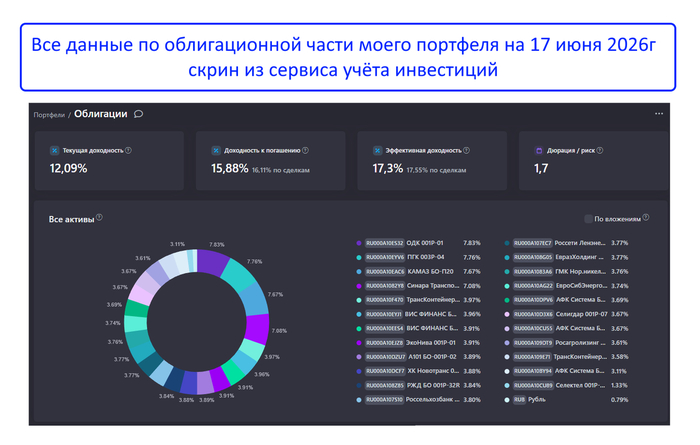
Task: Go to Портфели breadcrumb link
Action: pyautogui.click(x=49, y=115)
